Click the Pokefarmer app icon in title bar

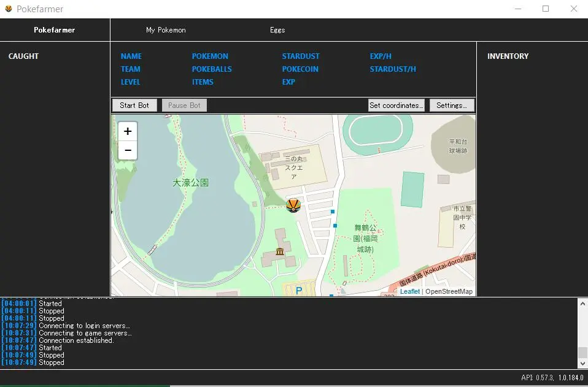tap(8, 9)
